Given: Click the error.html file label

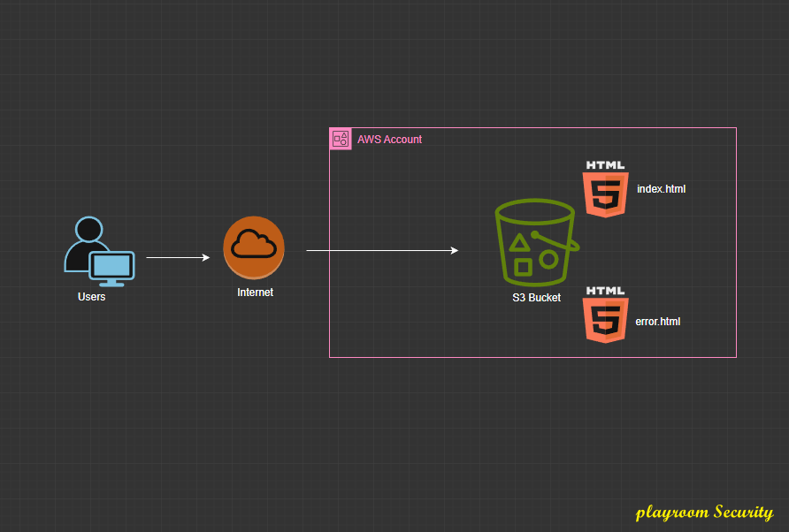Looking at the screenshot, I should (x=657, y=322).
